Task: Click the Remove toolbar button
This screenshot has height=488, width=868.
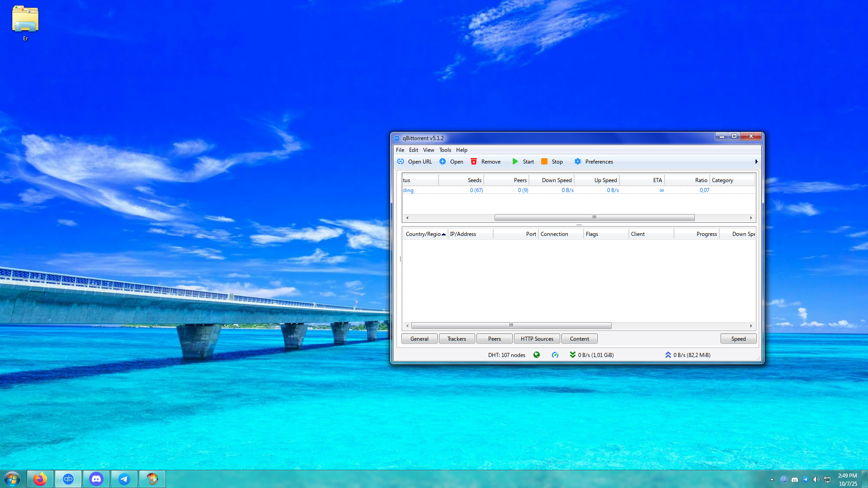Action: (x=486, y=162)
